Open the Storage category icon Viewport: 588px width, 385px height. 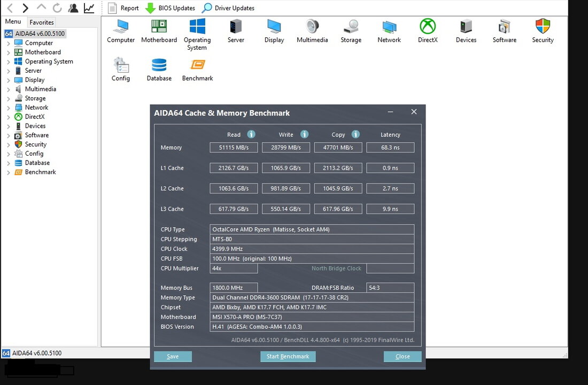click(351, 31)
